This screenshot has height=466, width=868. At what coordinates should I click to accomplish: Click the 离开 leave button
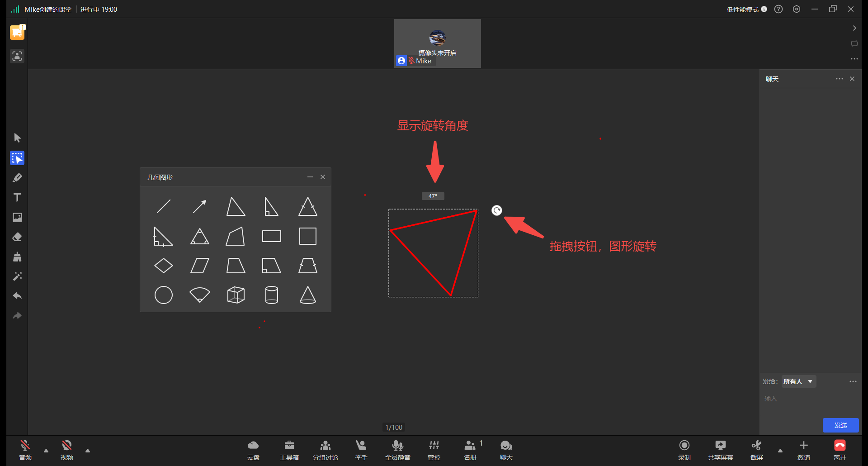pos(840,450)
